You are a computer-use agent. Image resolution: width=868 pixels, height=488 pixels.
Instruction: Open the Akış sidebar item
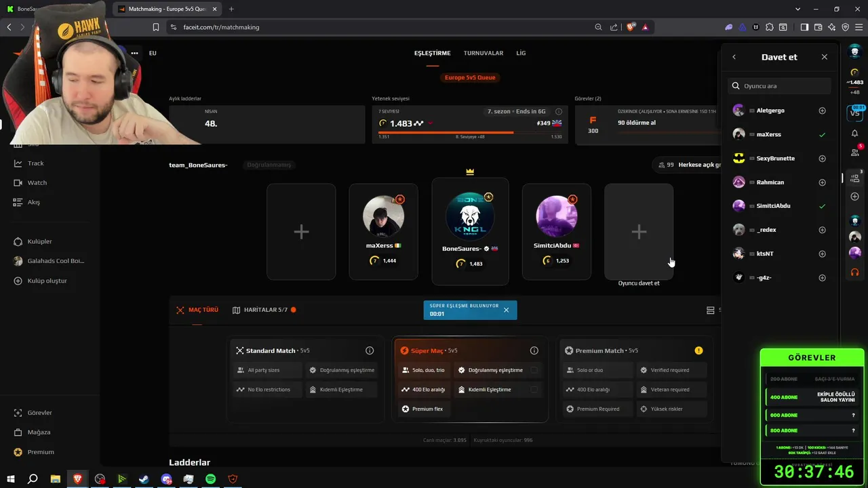(33, 202)
